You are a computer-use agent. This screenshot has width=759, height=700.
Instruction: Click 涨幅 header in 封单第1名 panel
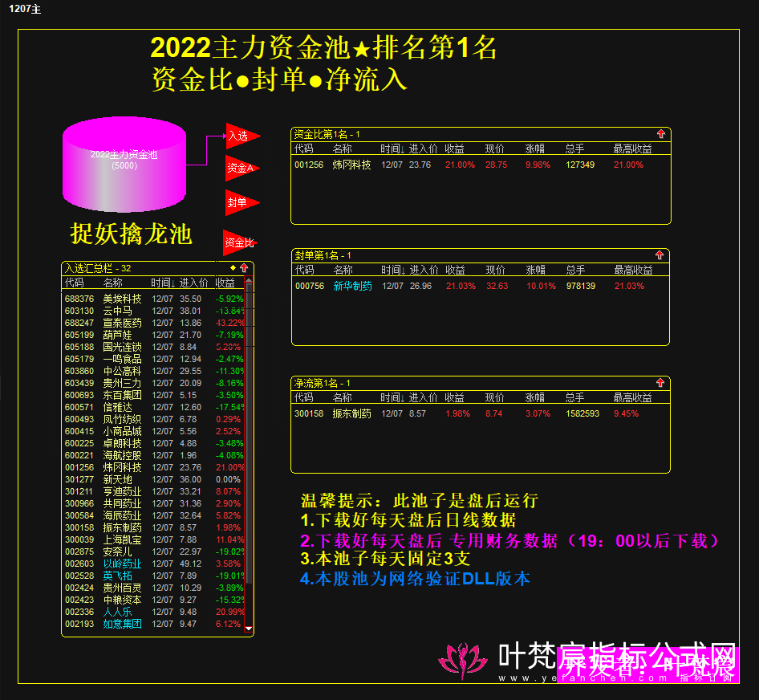pos(536,270)
